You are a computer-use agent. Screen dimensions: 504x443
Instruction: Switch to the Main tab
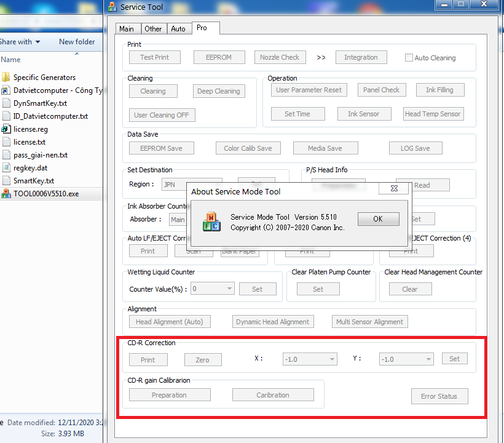pyautogui.click(x=128, y=29)
